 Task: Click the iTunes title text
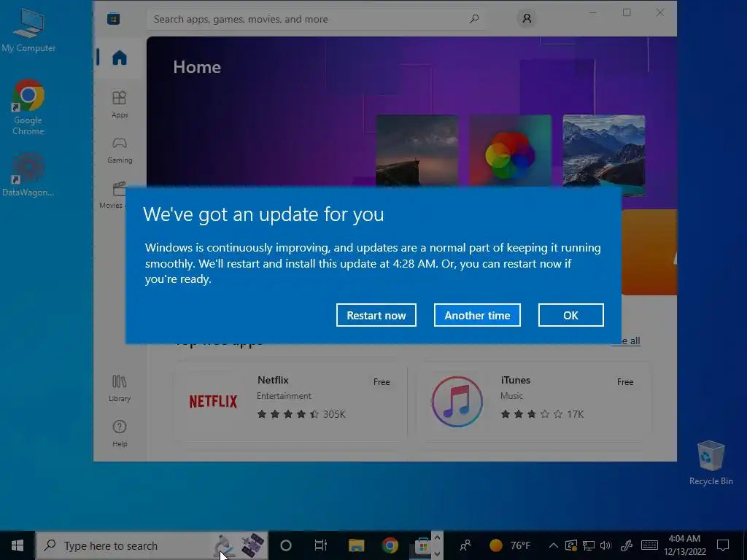pyautogui.click(x=516, y=380)
